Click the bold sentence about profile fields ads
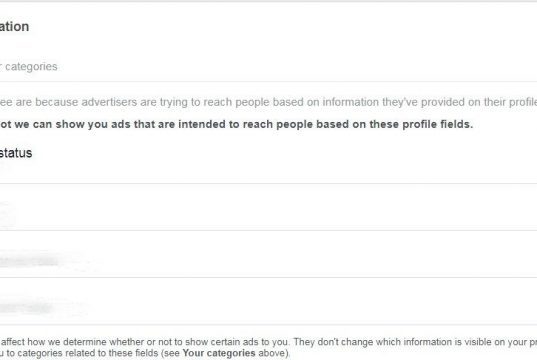 coord(236,124)
